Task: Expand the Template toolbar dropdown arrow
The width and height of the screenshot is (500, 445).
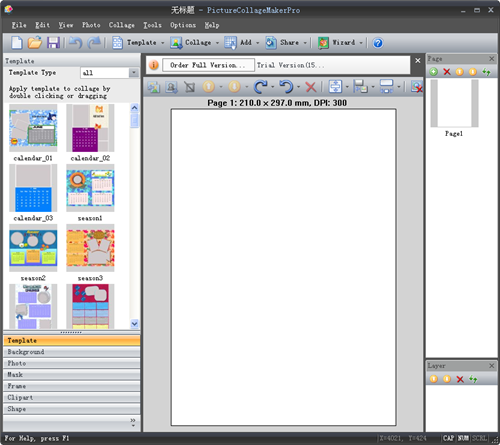Action: pyautogui.click(x=163, y=43)
